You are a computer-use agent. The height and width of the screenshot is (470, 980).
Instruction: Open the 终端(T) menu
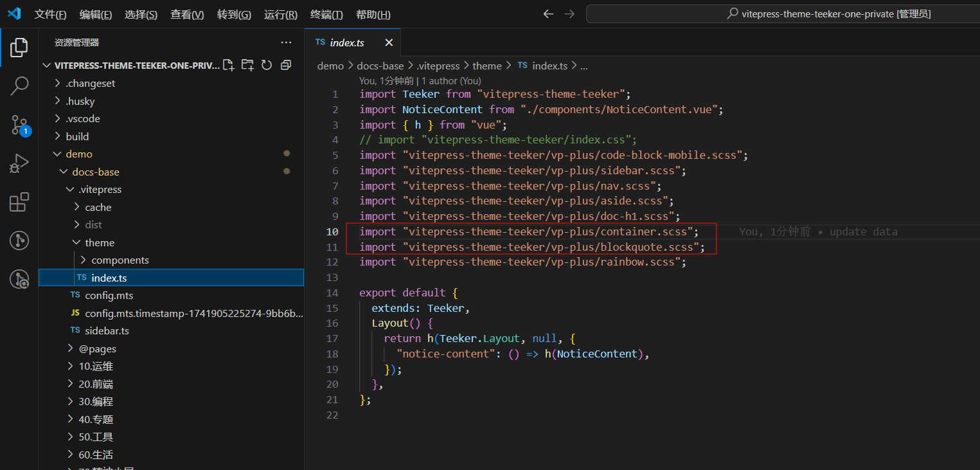pyautogui.click(x=326, y=14)
